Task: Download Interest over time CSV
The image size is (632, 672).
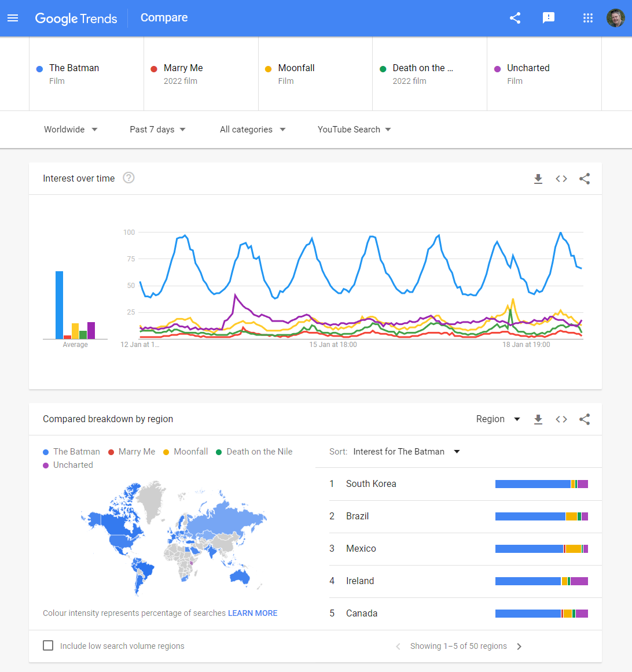Action: [x=538, y=179]
